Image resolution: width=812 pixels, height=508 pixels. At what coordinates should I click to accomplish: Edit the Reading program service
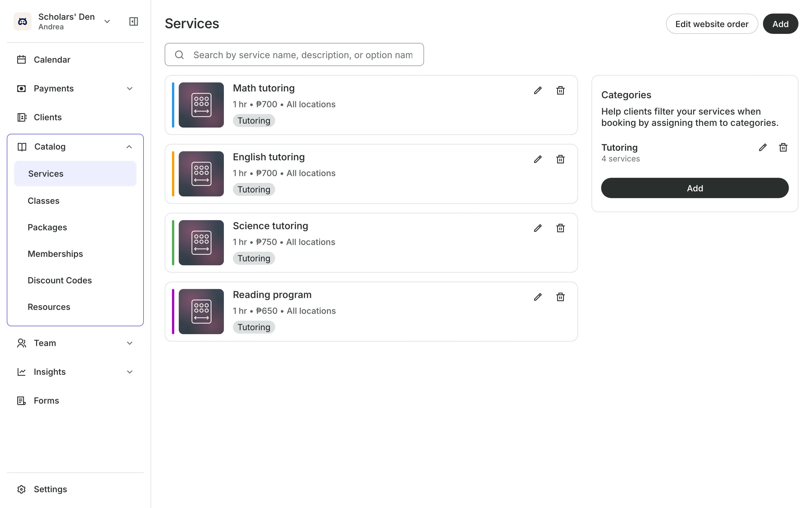tap(538, 297)
